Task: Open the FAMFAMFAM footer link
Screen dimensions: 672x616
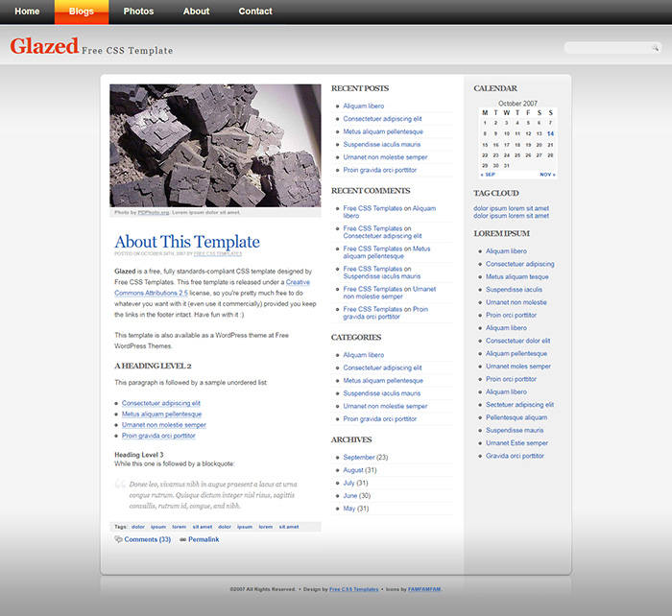Action: tap(424, 589)
